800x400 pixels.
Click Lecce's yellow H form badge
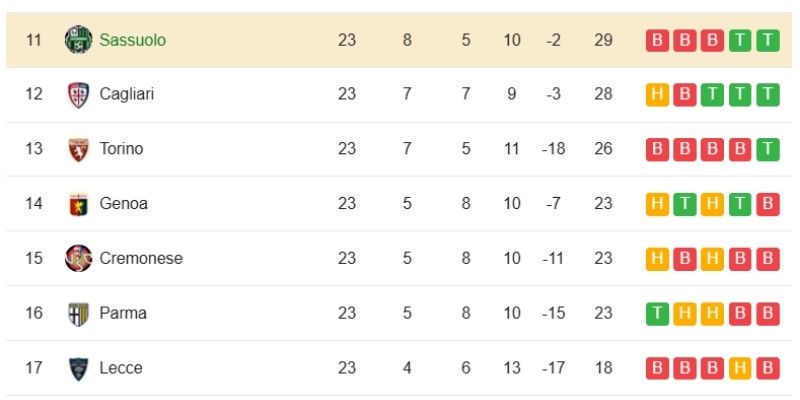[x=740, y=368]
